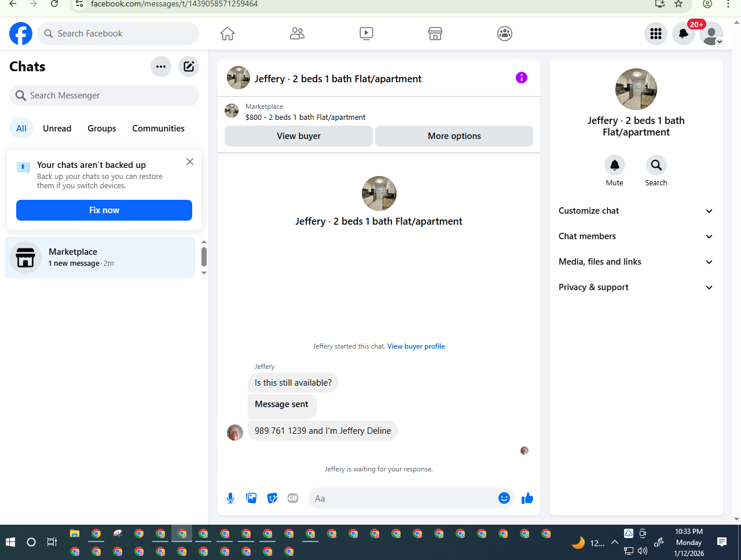Open the Groups icon in top navigation

[x=505, y=34]
